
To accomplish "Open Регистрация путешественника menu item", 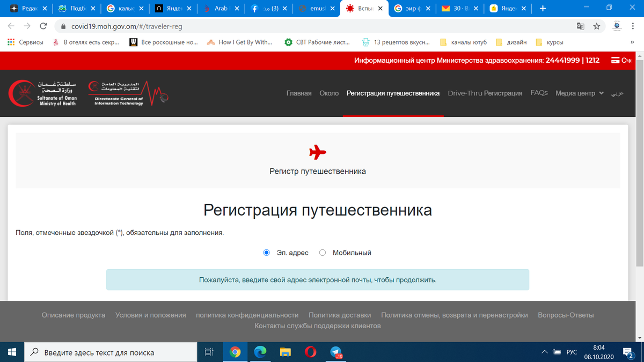I will (x=393, y=93).
